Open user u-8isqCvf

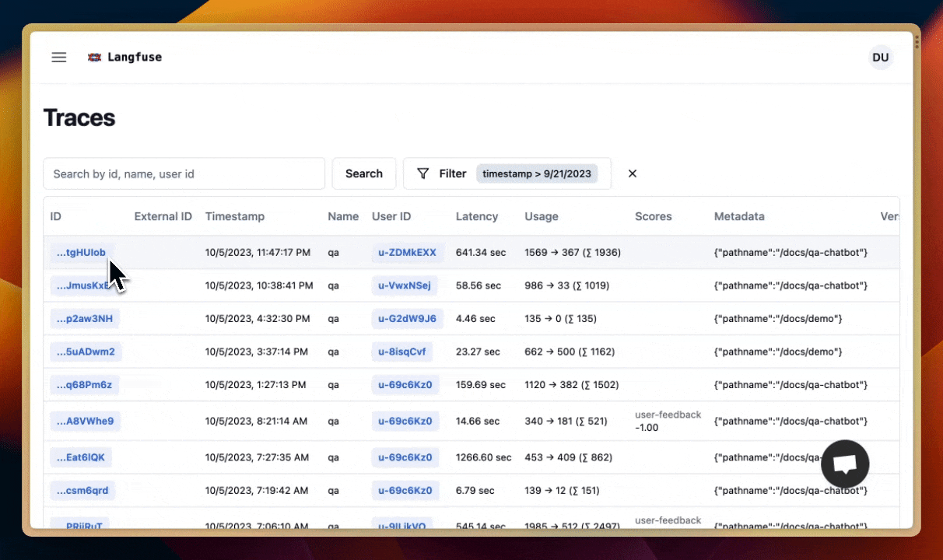click(x=402, y=352)
